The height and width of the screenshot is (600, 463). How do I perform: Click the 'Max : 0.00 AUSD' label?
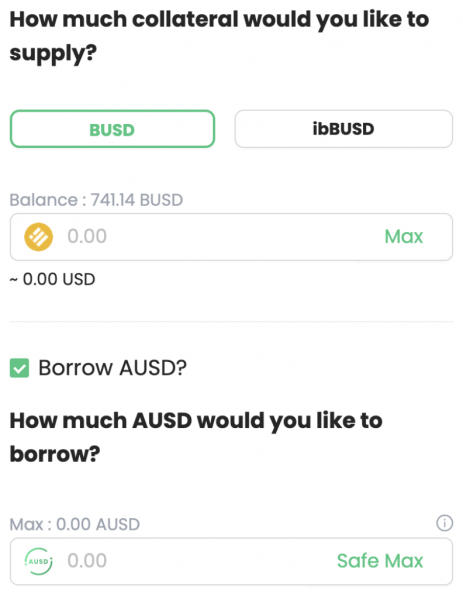click(75, 524)
